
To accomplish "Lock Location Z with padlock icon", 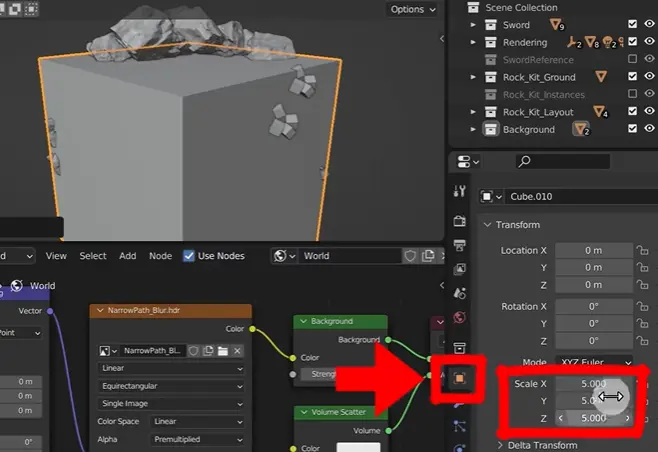I will pos(642,285).
